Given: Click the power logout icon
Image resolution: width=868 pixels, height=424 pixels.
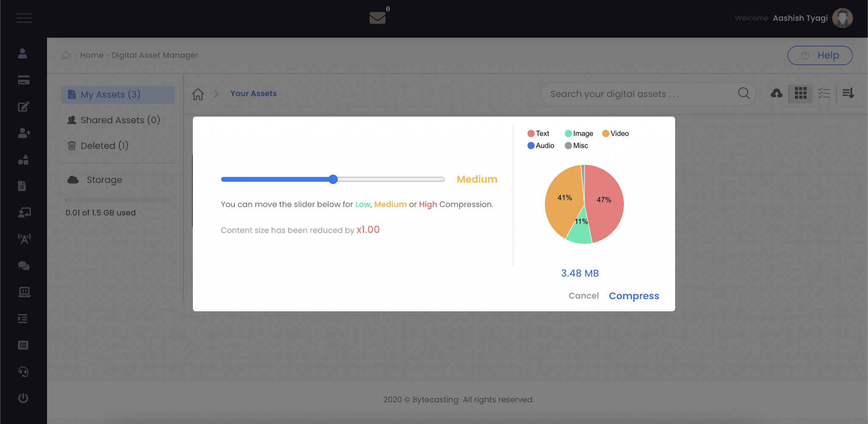Looking at the screenshot, I should point(23,398).
